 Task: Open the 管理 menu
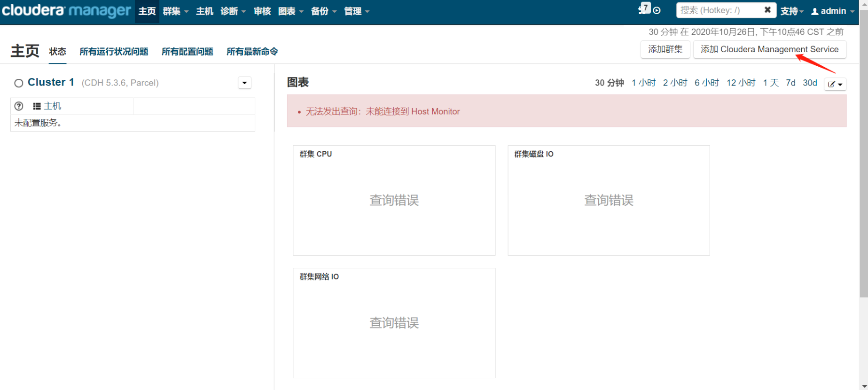pyautogui.click(x=357, y=11)
